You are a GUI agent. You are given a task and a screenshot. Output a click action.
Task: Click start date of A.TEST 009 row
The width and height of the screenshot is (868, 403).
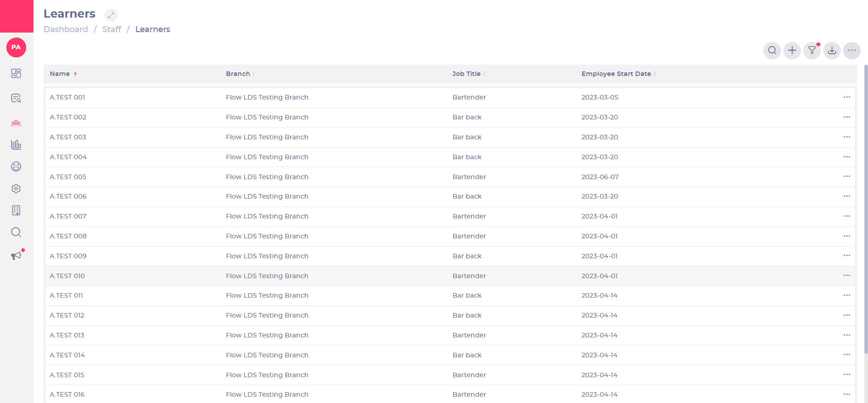tap(599, 256)
